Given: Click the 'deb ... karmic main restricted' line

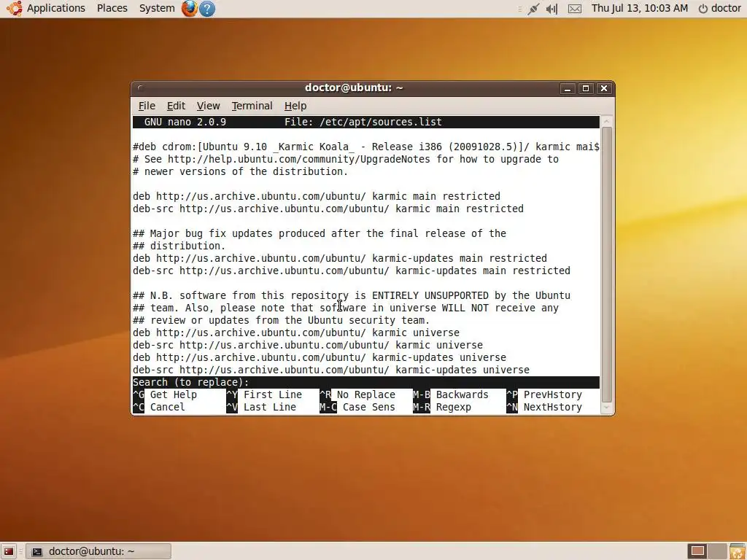Looking at the screenshot, I should tap(317, 196).
